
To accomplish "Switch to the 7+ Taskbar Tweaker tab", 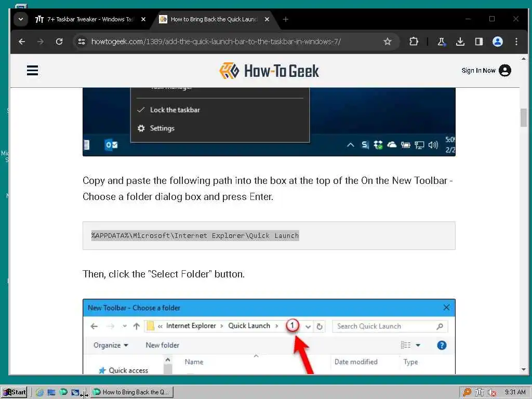I will pyautogui.click(x=84, y=19).
